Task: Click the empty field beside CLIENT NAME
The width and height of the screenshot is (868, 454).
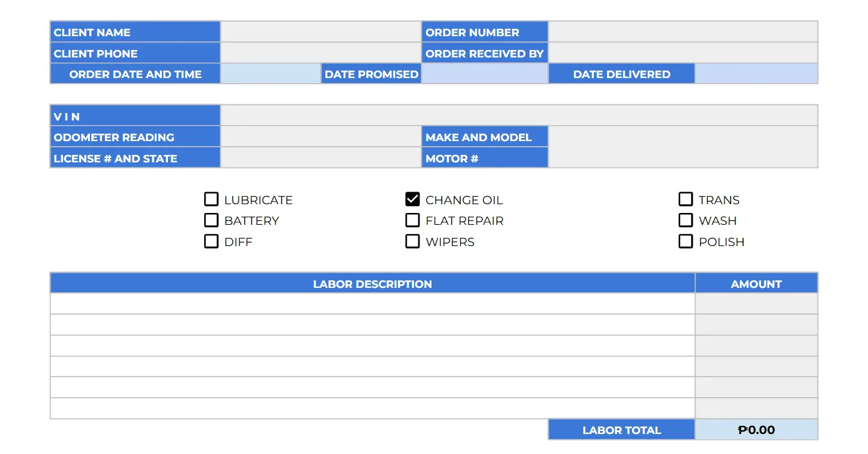Action: coord(321,32)
